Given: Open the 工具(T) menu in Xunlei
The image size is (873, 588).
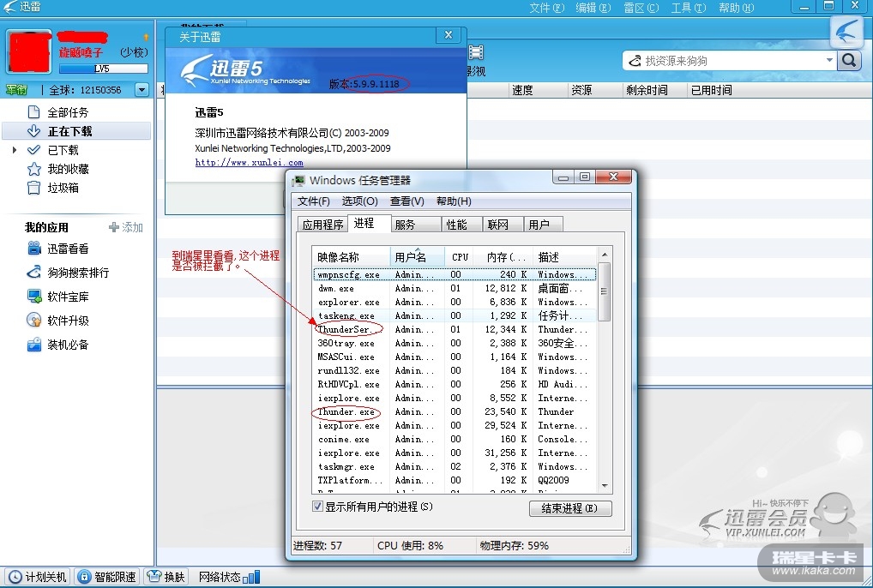Looking at the screenshot, I should 688,8.
